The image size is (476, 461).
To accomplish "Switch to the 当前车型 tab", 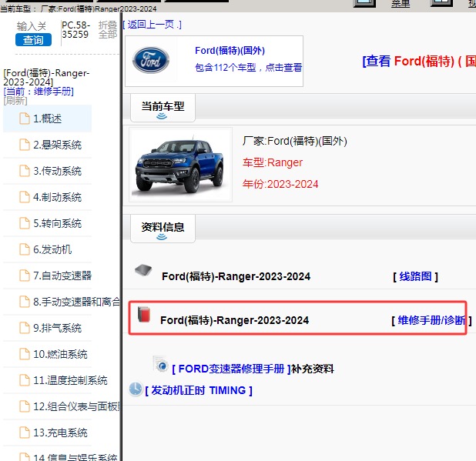I will tap(163, 108).
